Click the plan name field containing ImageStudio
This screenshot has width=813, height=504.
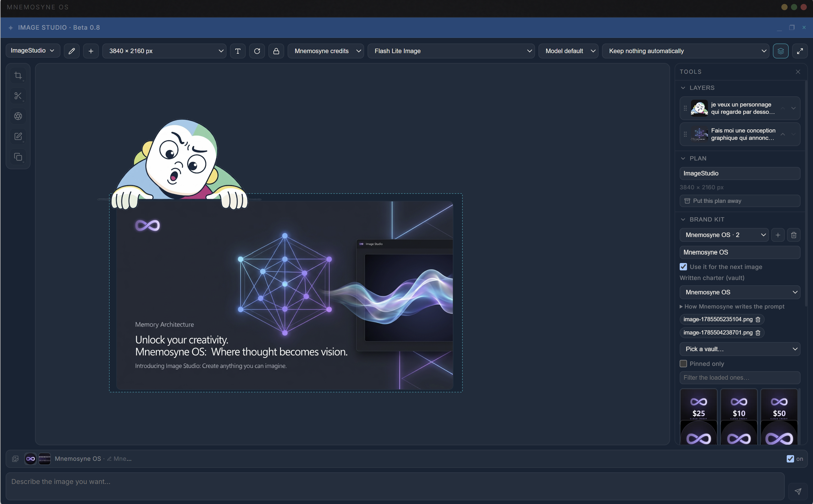[x=740, y=173]
